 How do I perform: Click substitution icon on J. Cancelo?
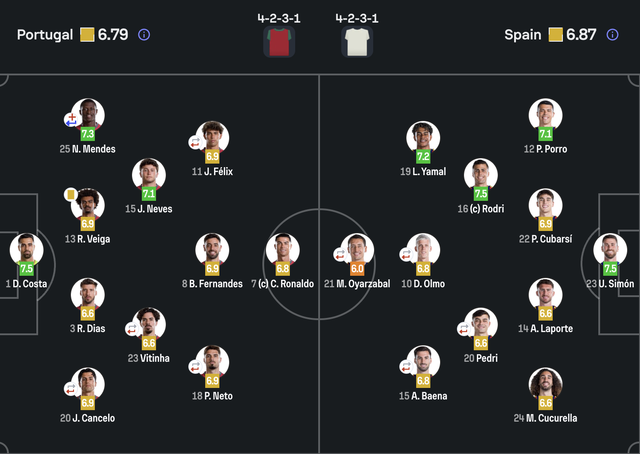(x=71, y=389)
